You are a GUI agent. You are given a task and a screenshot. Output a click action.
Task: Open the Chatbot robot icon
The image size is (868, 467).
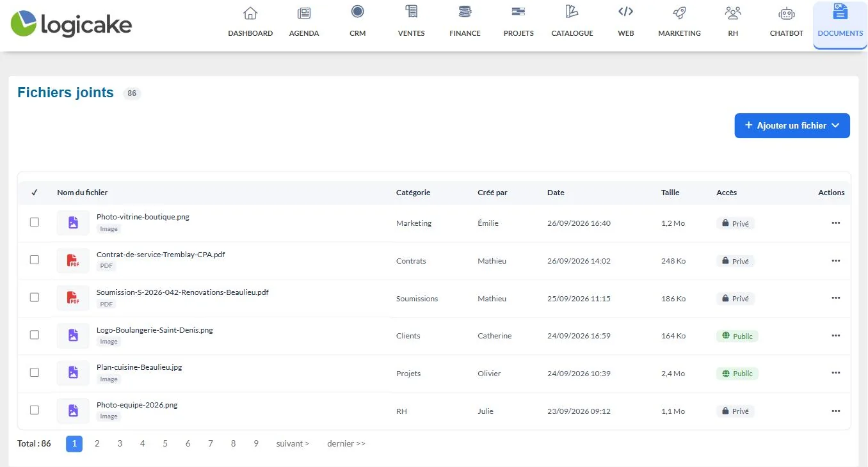787,13
